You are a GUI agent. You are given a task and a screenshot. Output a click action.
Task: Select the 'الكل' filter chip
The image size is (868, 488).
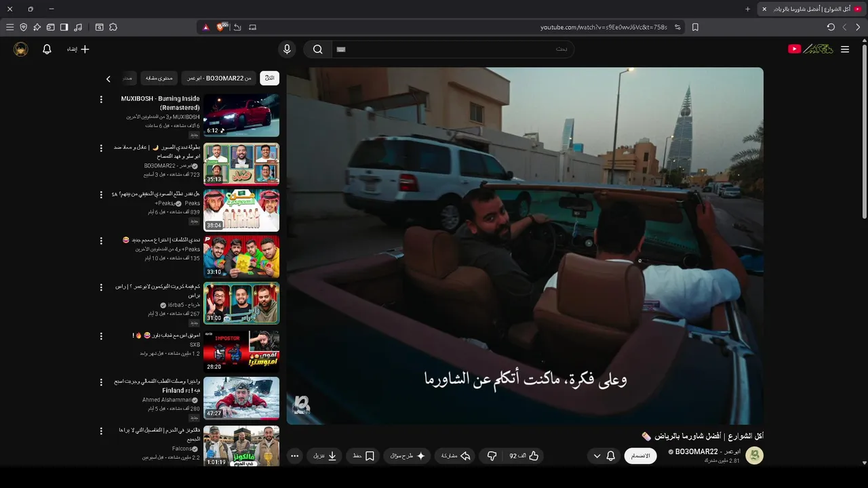coord(269,78)
